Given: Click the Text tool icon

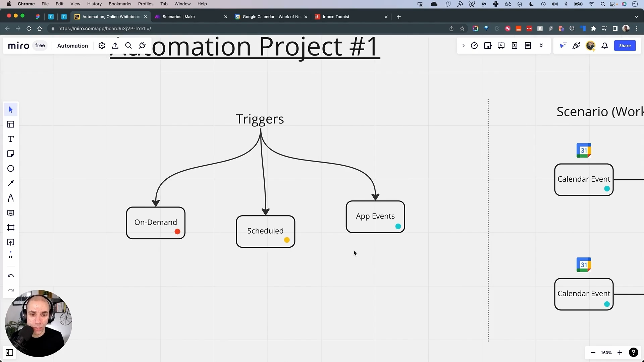Looking at the screenshot, I should point(11,139).
